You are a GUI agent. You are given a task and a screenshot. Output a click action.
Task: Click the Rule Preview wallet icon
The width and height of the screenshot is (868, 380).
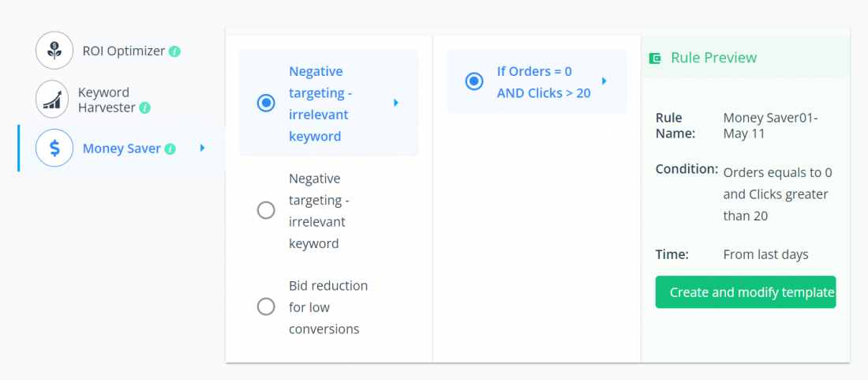tap(655, 58)
